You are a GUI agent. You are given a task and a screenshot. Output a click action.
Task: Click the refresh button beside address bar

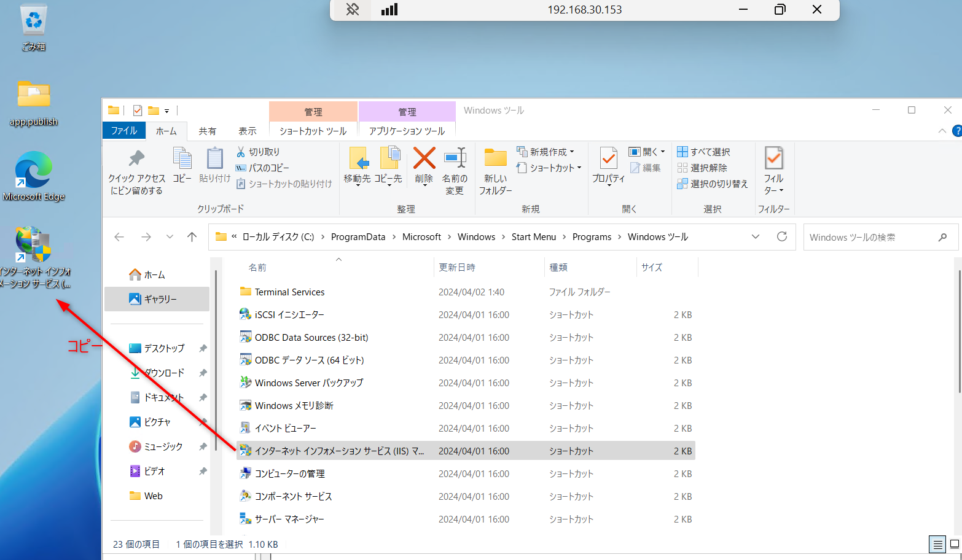pos(782,236)
